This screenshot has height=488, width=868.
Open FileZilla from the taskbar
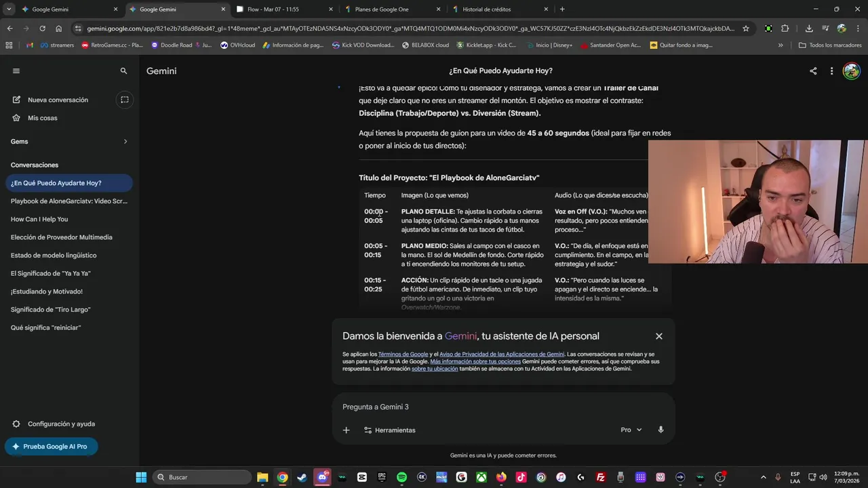tap(601, 477)
